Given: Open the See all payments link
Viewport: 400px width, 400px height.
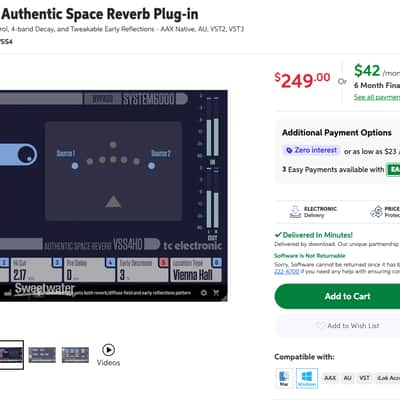Looking at the screenshot, I should [377, 97].
